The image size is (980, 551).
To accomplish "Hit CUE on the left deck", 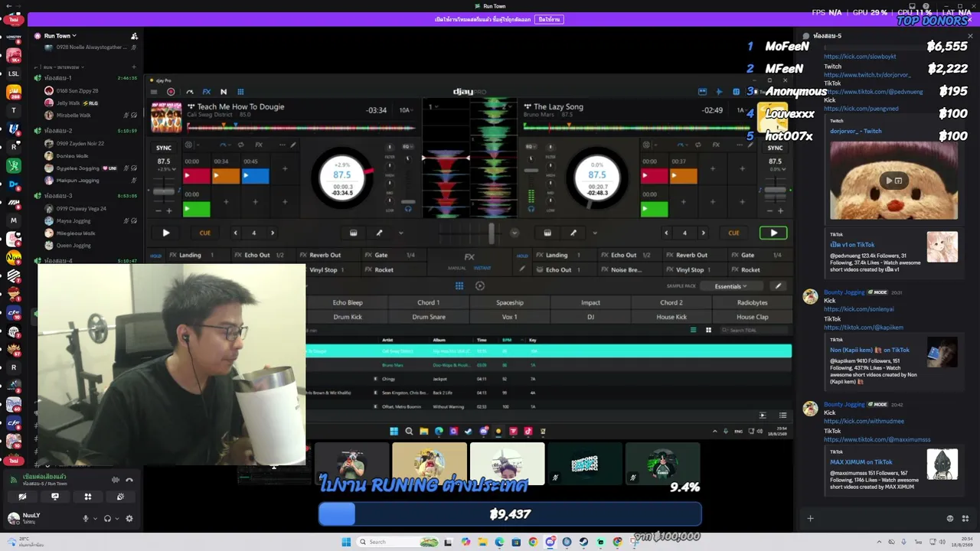I will [204, 233].
